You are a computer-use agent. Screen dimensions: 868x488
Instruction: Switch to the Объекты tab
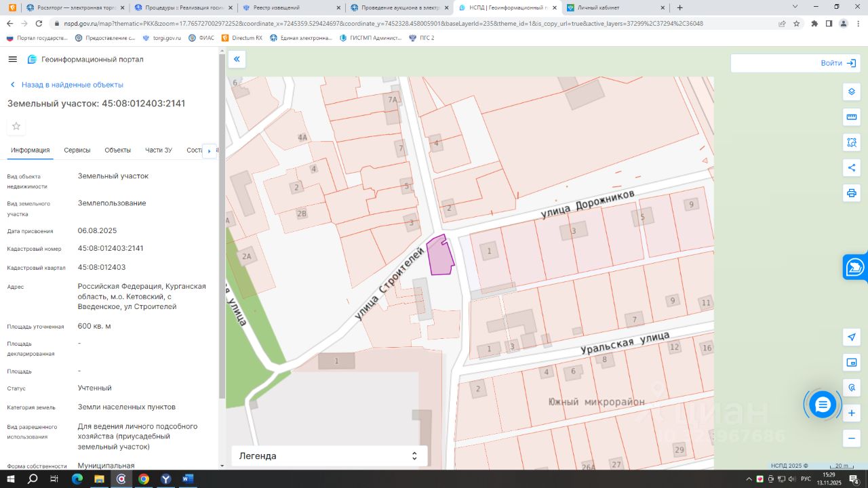[x=118, y=150]
